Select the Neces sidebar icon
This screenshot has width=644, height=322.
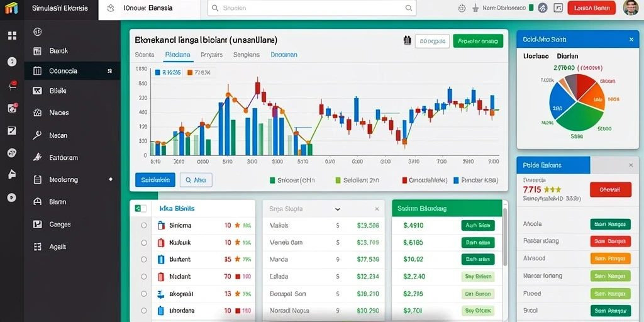tap(37, 113)
